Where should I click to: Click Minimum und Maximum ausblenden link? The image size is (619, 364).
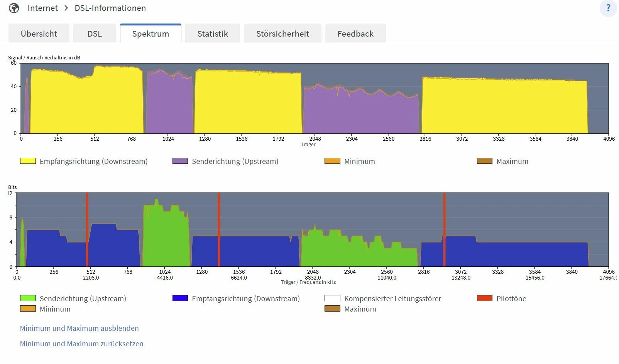pos(79,328)
